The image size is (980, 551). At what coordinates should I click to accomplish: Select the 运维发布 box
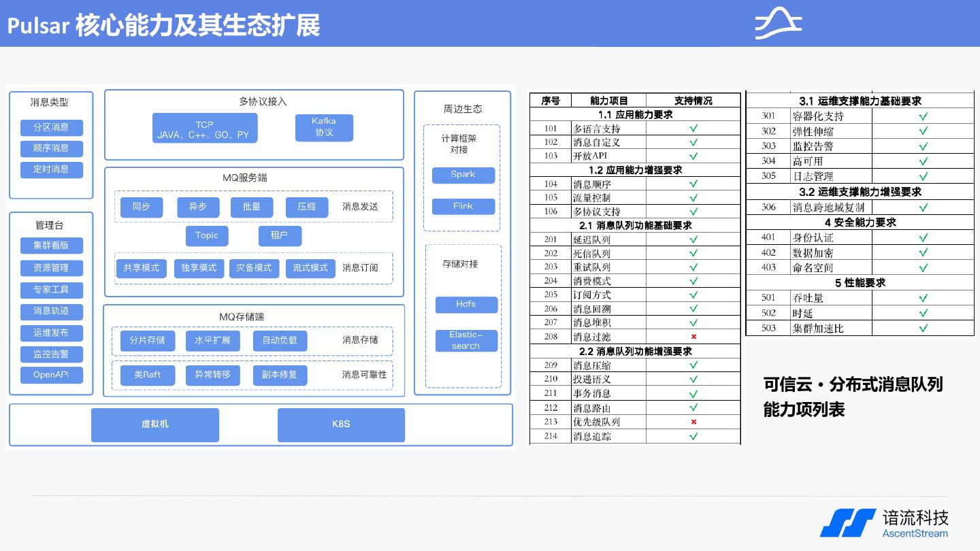coord(51,333)
